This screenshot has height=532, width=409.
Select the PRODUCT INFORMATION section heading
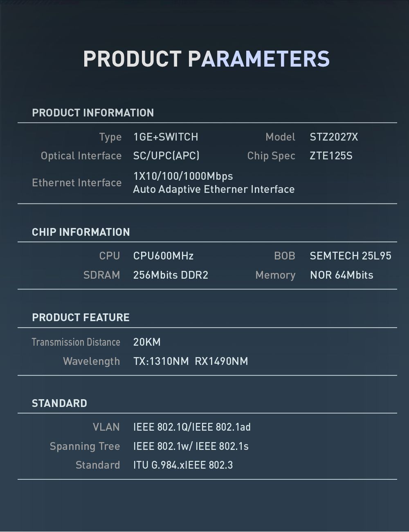pos(93,113)
